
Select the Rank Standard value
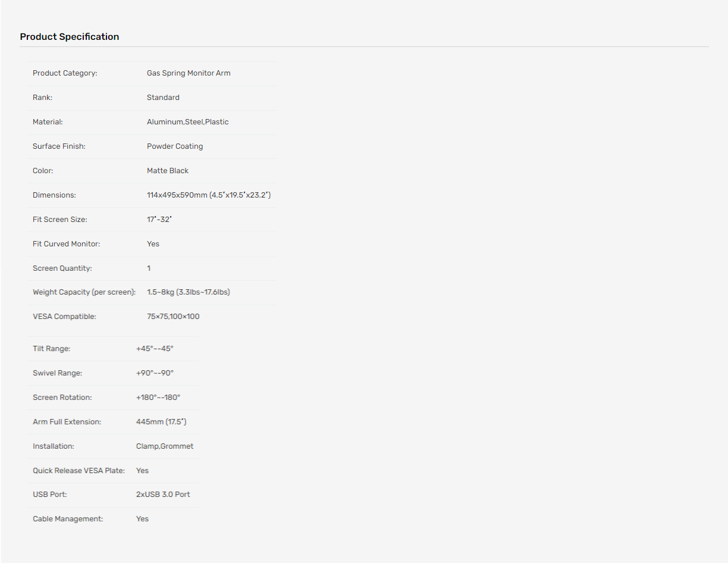point(163,98)
